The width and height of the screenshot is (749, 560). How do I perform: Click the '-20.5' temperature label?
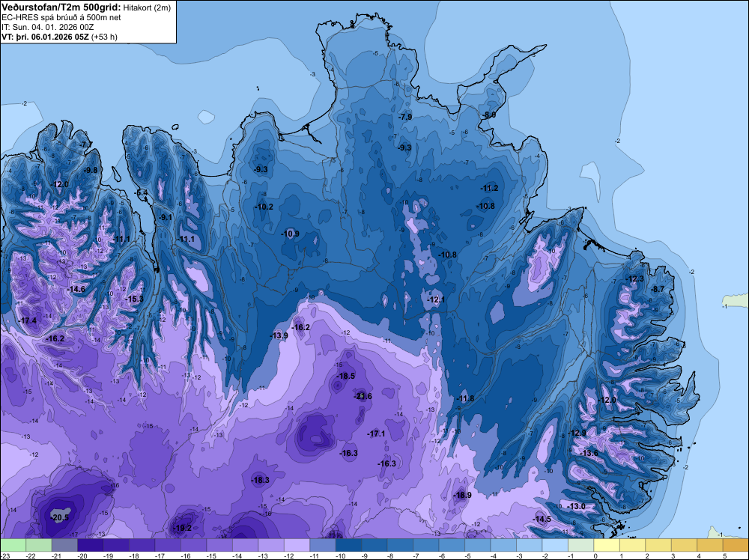pos(60,517)
